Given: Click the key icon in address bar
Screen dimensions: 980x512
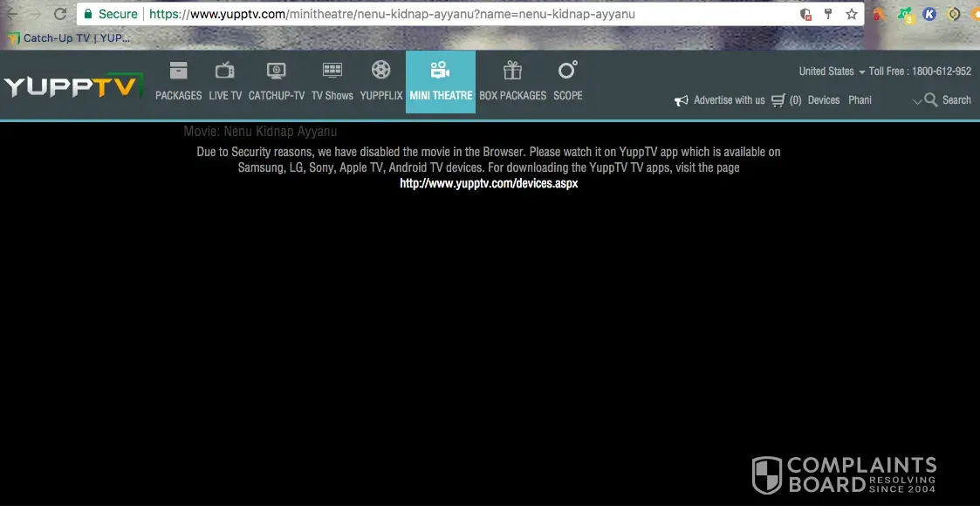Looking at the screenshot, I should click(x=828, y=14).
